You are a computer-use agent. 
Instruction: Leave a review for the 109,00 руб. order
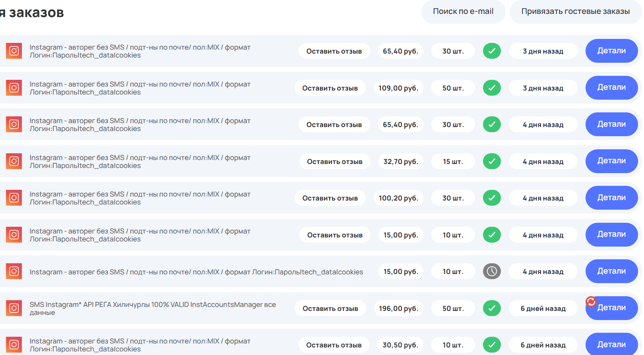[330, 88]
